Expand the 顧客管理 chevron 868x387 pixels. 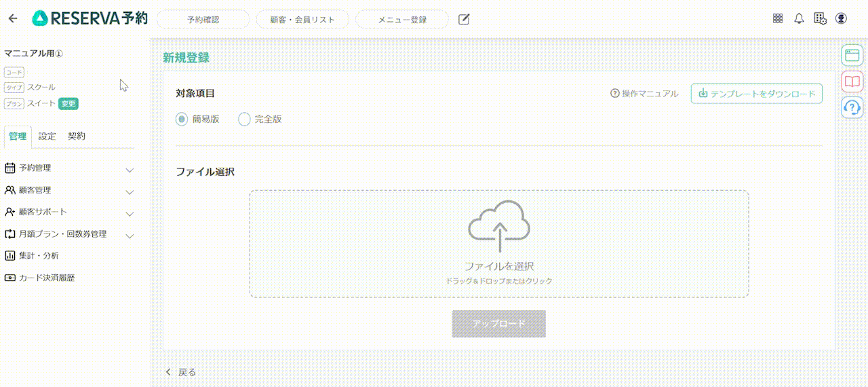pos(130,191)
